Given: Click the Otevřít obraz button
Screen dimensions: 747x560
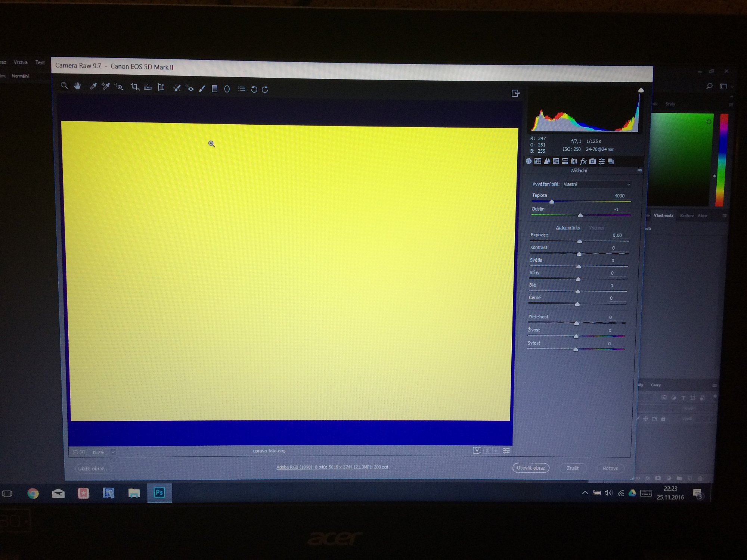Looking at the screenshot, I should point(531,468).
